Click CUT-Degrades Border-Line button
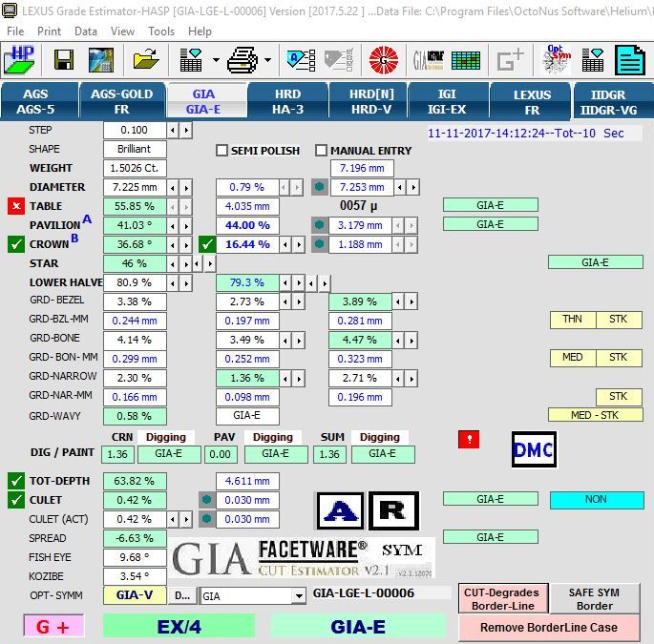 point(503,599)
